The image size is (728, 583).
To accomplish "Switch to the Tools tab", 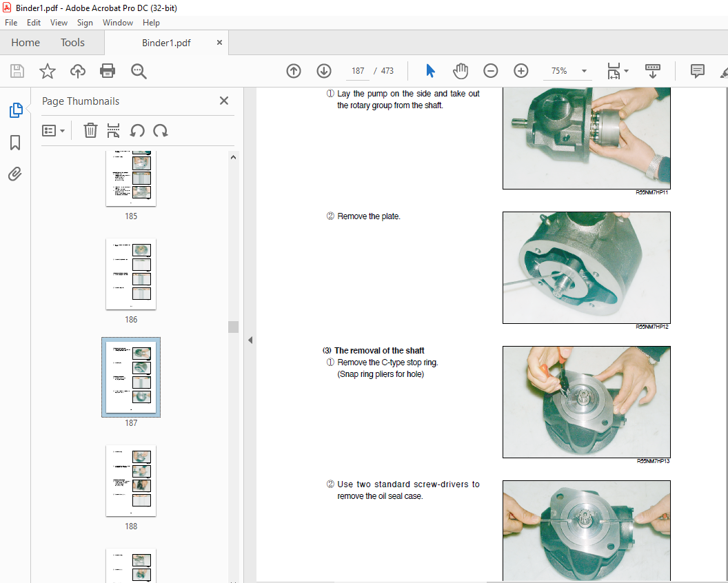I will [72, 43].
